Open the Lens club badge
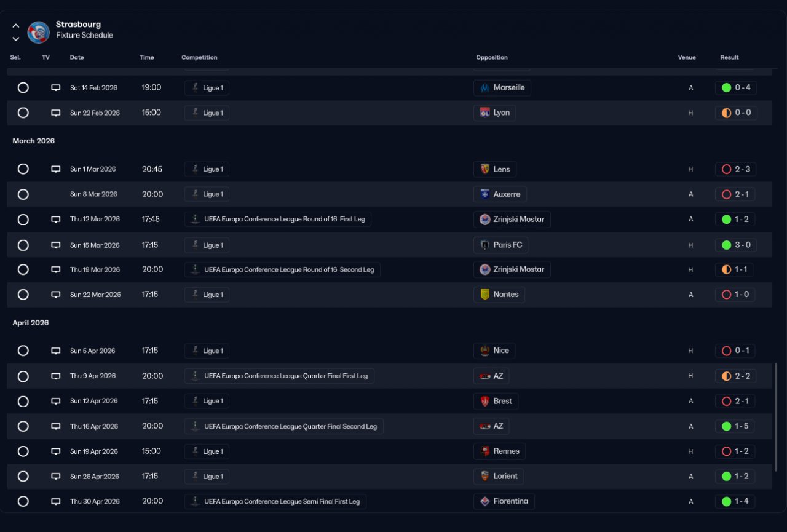Image resolution: width=787 pixels, height=532 pixels. tap(485, 169)
